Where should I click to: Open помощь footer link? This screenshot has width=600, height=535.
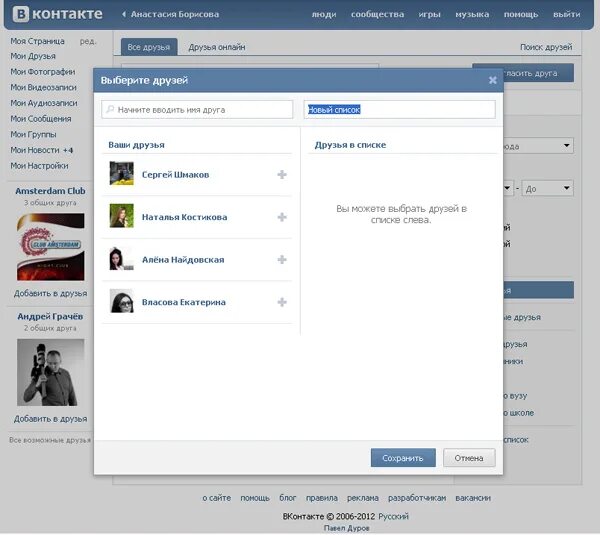pyautogui.click(x=255, y=498)
